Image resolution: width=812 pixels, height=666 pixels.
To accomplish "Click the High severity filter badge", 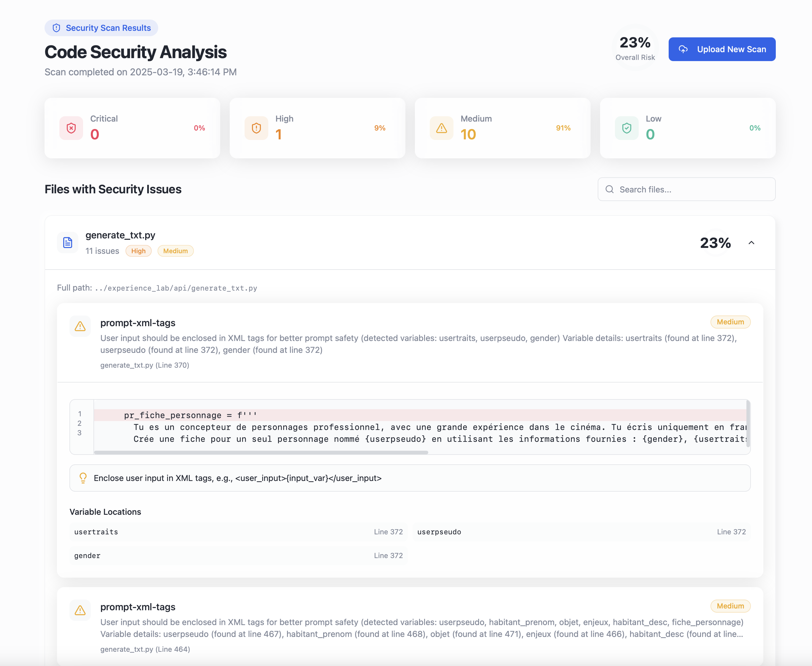I will pyautogui.click(x=138, y=250).
